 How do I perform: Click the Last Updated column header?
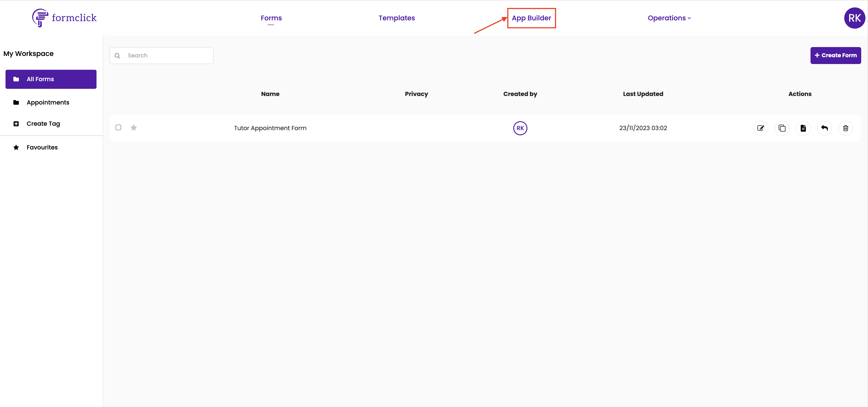coord(643,94)
